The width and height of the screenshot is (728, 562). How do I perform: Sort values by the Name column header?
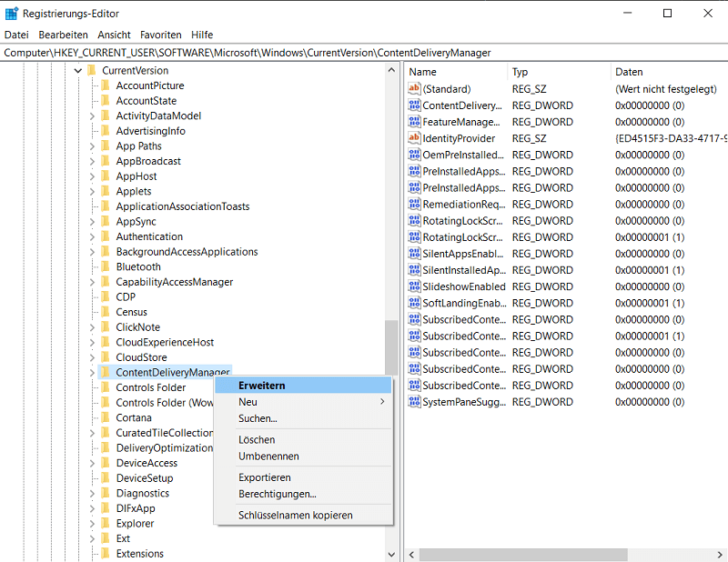click(x=457, y=72)
